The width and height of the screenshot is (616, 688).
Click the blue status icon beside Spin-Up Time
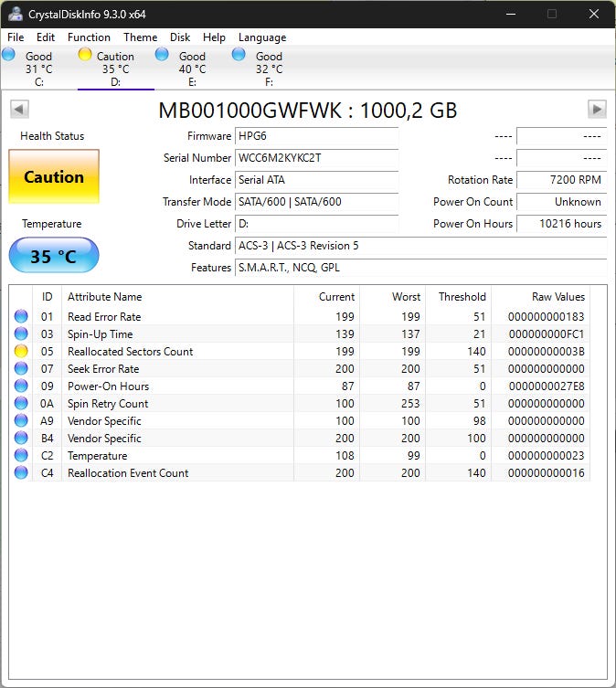tap(21, 334)
